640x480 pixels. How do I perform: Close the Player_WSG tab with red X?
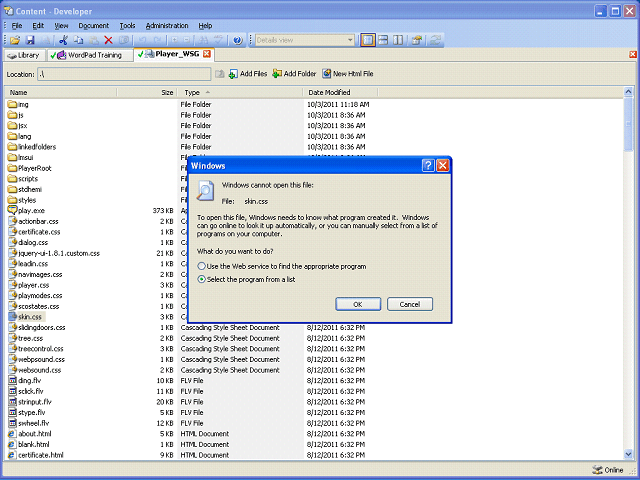pos(207,54)
